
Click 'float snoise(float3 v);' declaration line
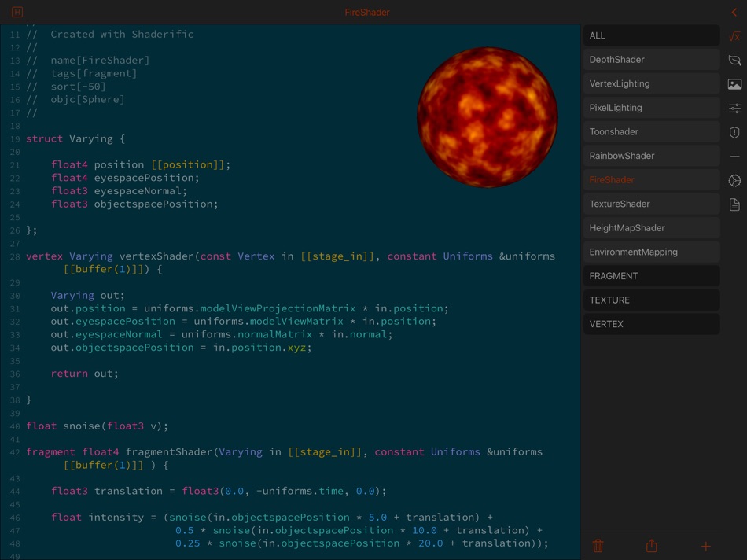[x=98, y=426]
